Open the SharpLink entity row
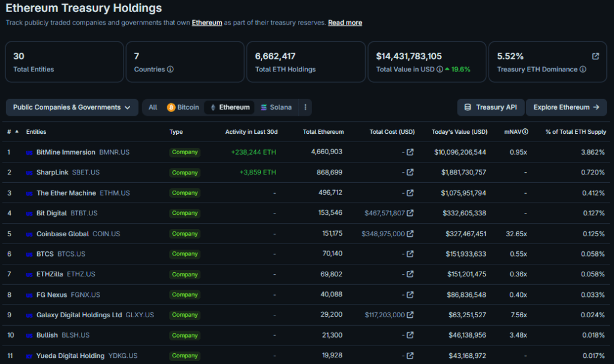The height and width of the screenshot is (364, 614). tap(52, 173)
